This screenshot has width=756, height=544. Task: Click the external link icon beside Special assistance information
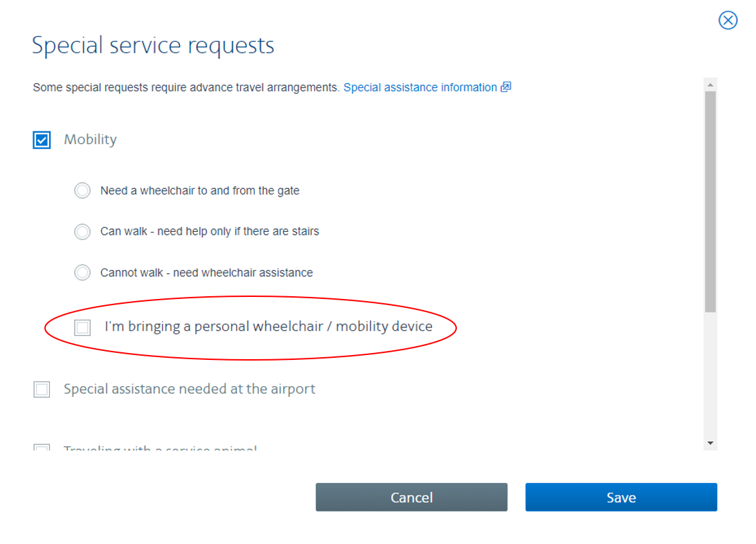pos(505,87)
